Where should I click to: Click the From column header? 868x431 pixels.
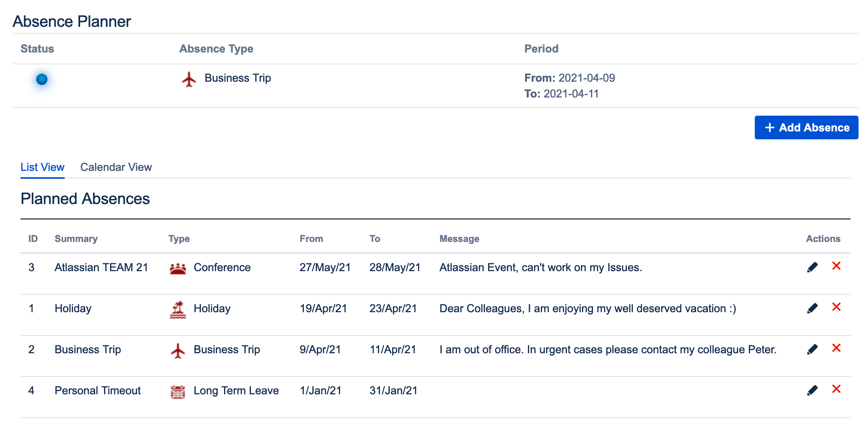coord(311,239)
